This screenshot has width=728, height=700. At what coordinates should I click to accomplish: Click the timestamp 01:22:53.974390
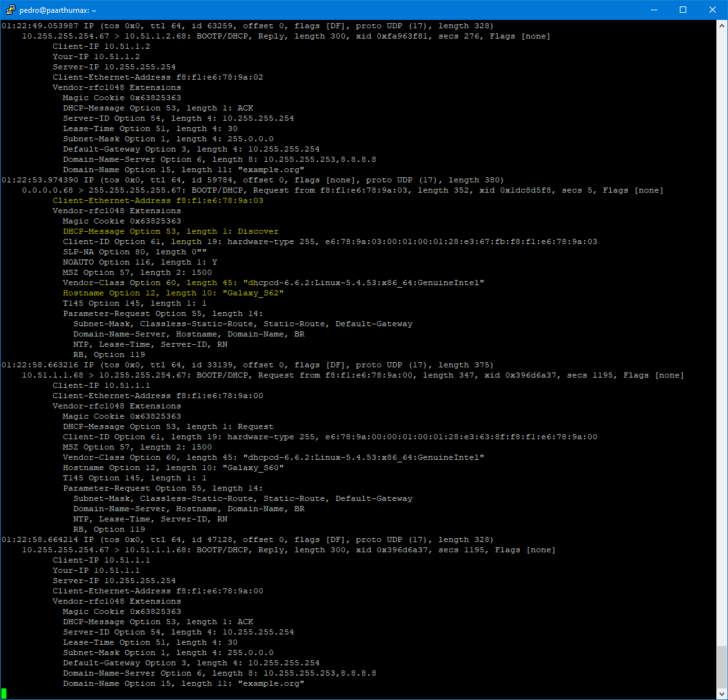tap(40, 180)
